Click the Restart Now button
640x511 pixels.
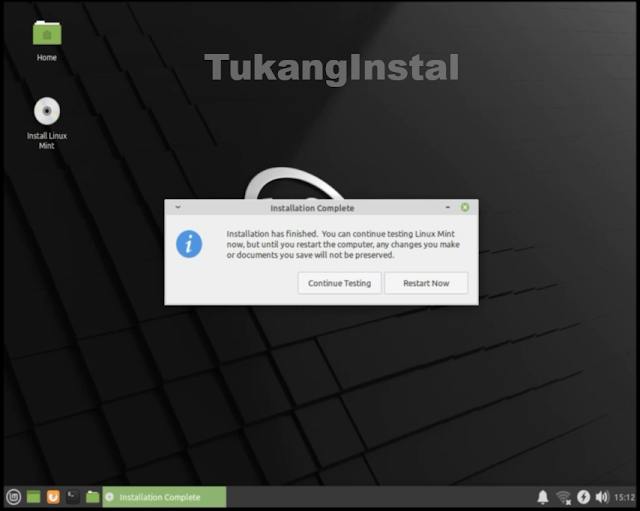click(x=426, y=283)
